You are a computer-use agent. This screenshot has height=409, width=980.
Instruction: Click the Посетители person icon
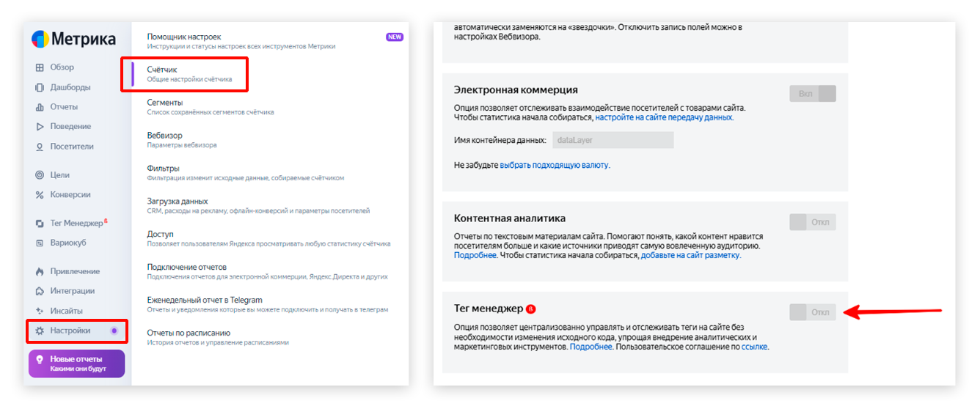tap(40, 147)
